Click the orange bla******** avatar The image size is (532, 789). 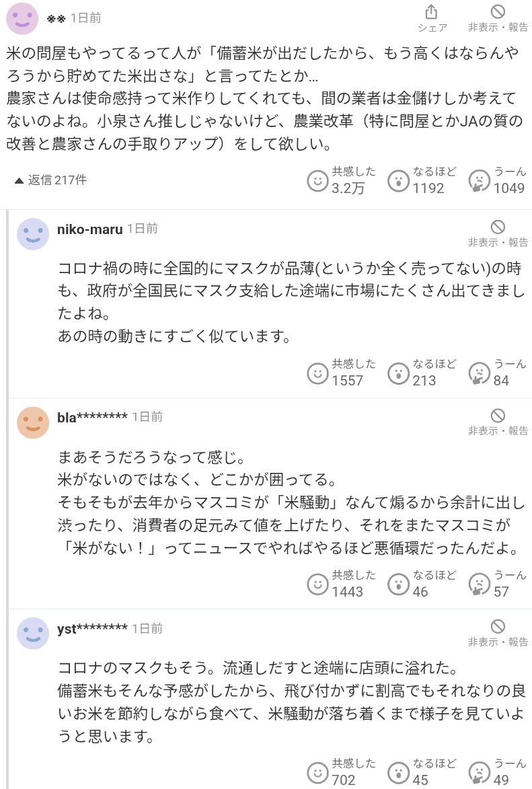(x=33, y=422)
